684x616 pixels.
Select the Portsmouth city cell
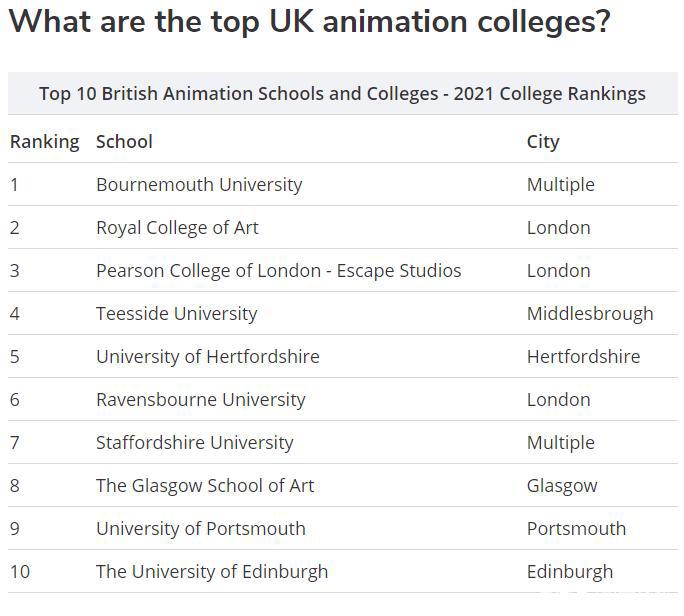click(x=576, y=529)
